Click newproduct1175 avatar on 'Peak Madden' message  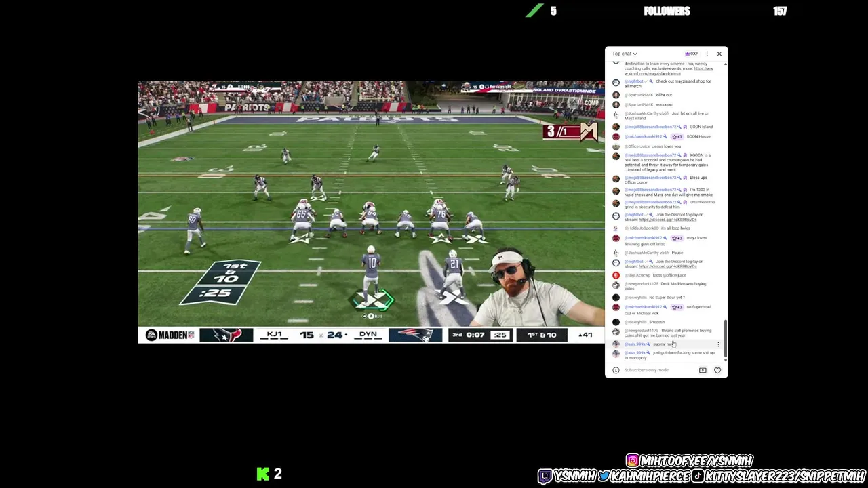pyautogui.click(x=616, y=285)
